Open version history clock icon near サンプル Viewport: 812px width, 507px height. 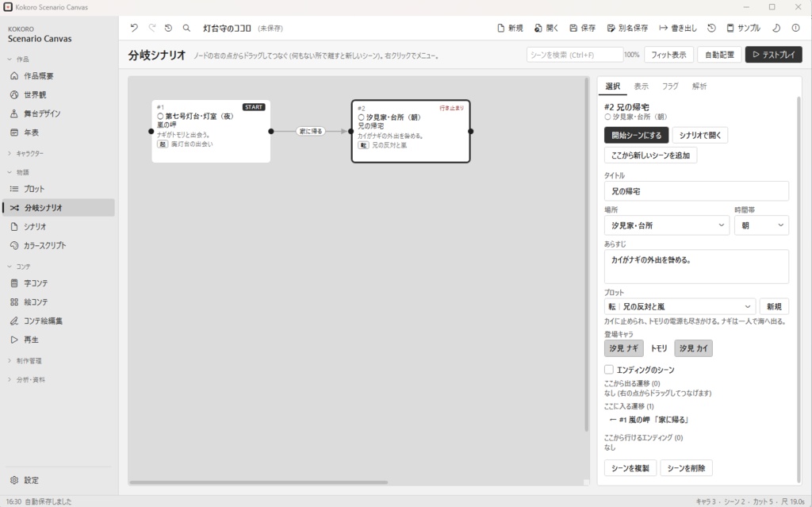[711, 28]
